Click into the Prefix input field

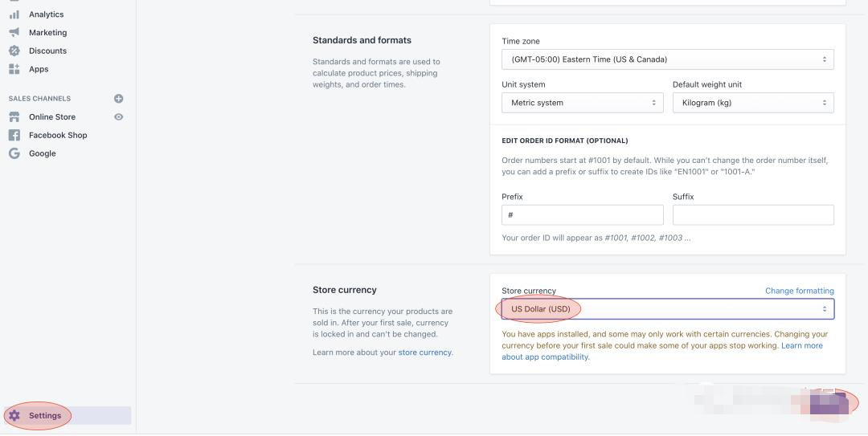(582, 215)
